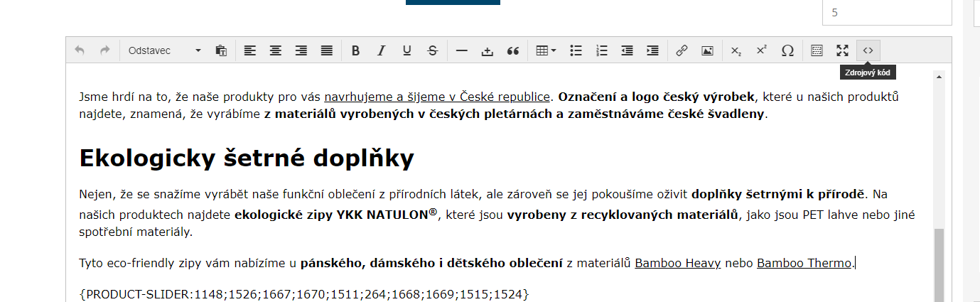Click the redo arrow in the editor toolbar
980x302 pixels.
(105, 50)
